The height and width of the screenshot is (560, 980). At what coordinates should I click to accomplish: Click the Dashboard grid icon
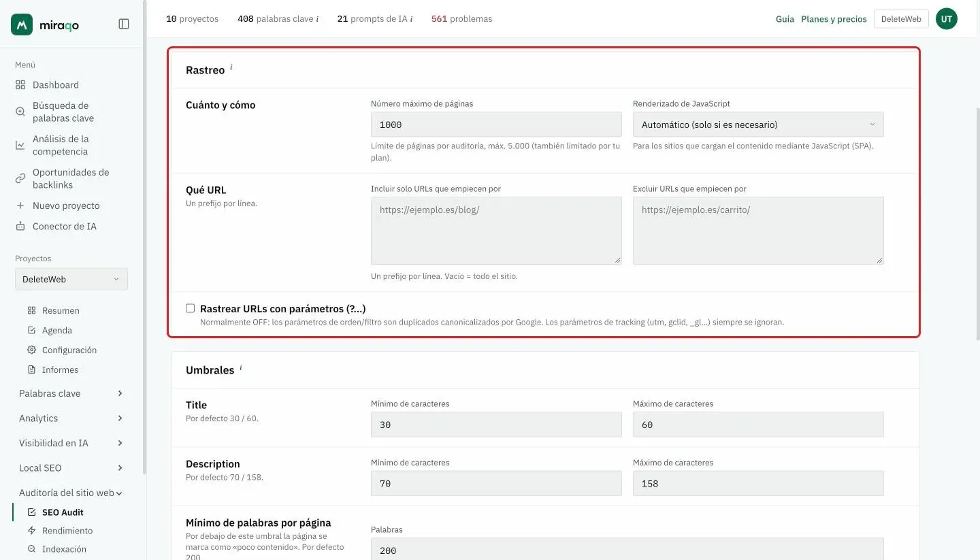tap(20, 85)
